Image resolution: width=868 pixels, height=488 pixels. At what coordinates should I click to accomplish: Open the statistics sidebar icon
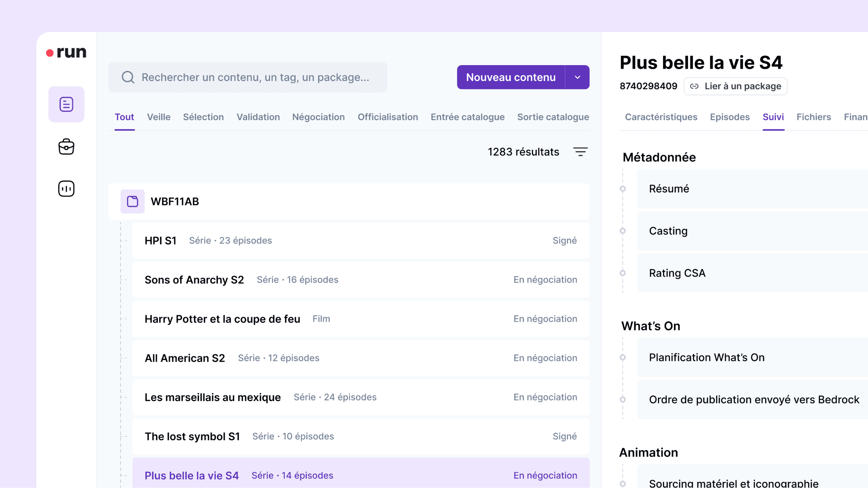click(x=66, y=189)
